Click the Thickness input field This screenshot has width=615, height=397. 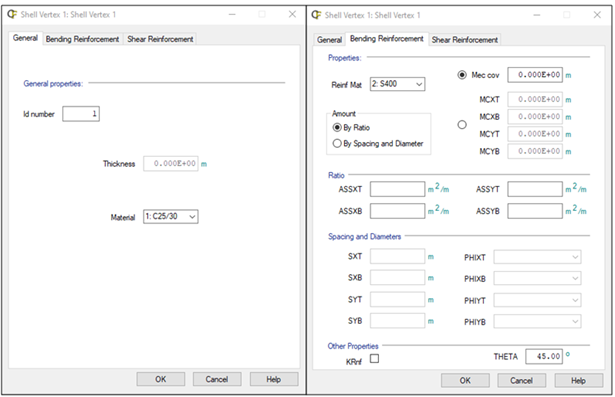click(171, 164)
